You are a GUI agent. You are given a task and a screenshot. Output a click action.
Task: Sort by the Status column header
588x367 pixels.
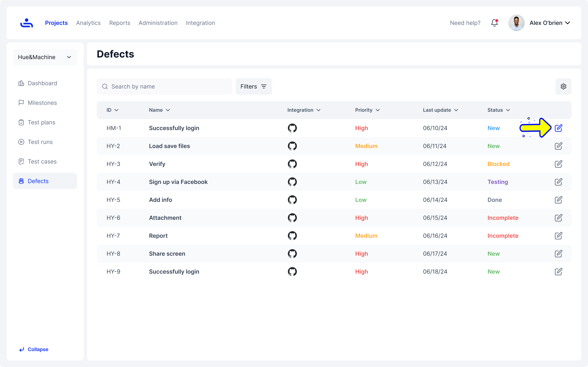[498, 110]
